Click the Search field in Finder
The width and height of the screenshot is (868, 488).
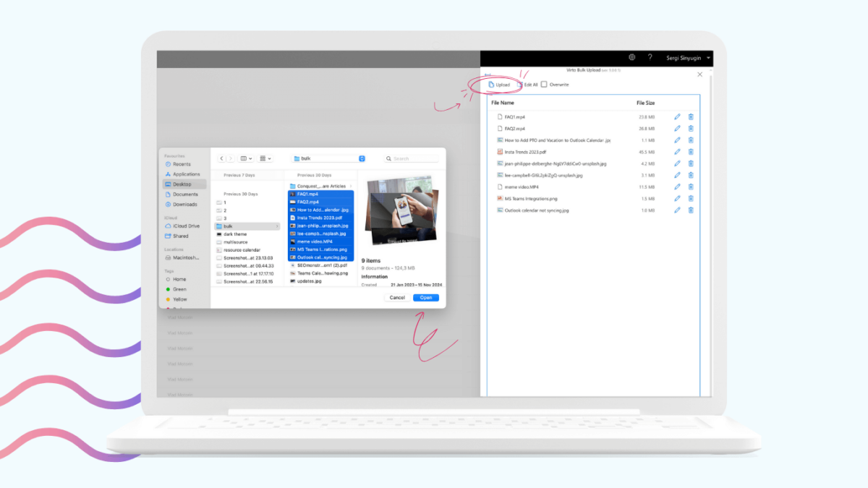click(412, 158)
